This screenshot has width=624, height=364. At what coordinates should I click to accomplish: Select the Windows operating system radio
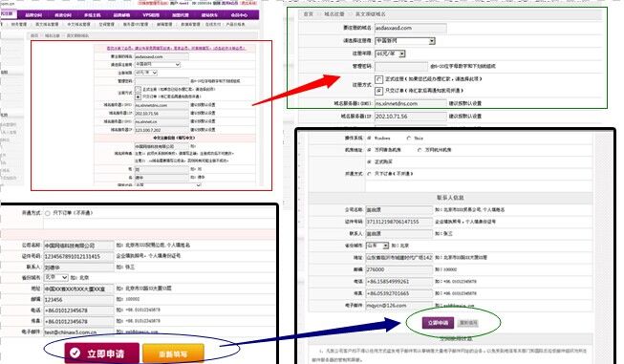[369, 138]
